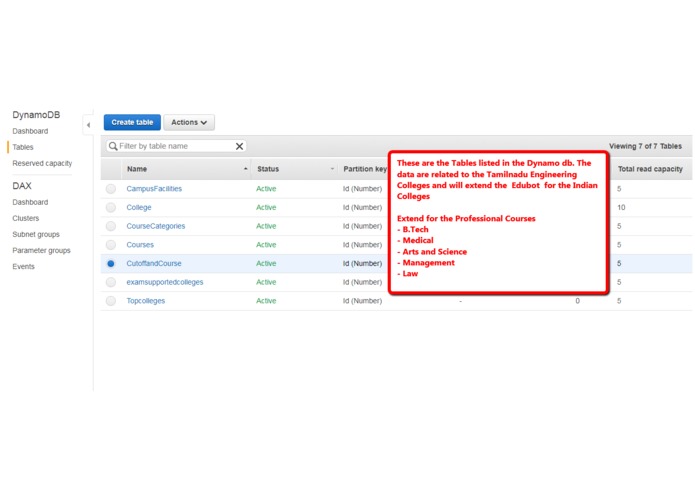Click the DAX heading in sidebar
Image resolution: width=695 pixels, height=494 pixels.
point(22,186)
